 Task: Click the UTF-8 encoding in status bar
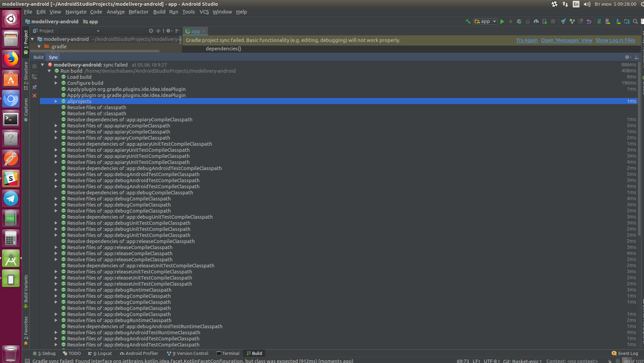(492, 361)
